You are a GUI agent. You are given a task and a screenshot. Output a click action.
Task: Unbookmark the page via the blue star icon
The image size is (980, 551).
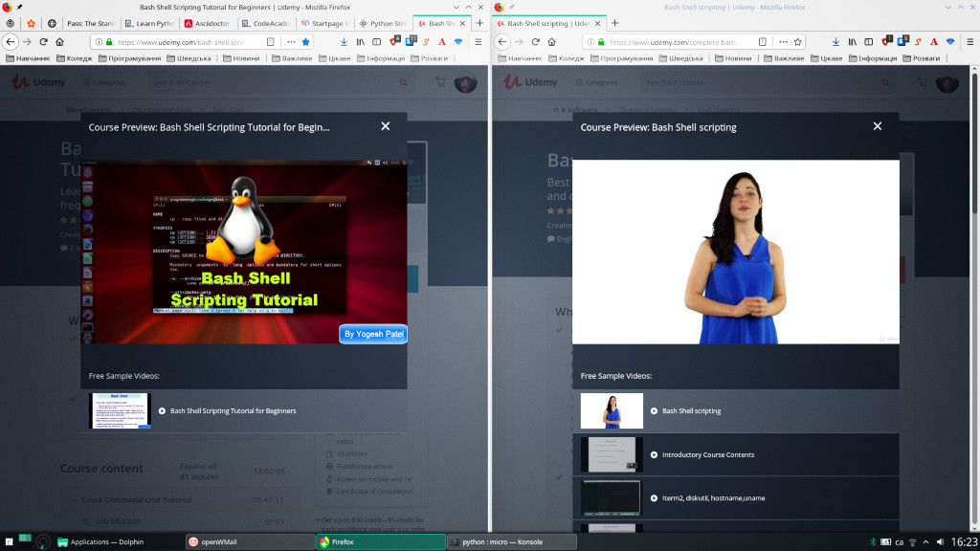(x=305, y=42)
